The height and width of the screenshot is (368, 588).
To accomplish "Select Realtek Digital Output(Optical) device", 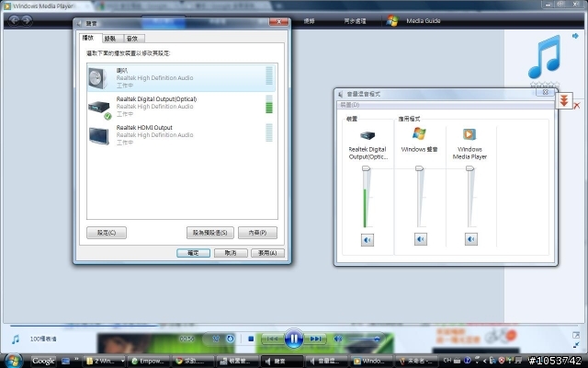I will point(182,107).
